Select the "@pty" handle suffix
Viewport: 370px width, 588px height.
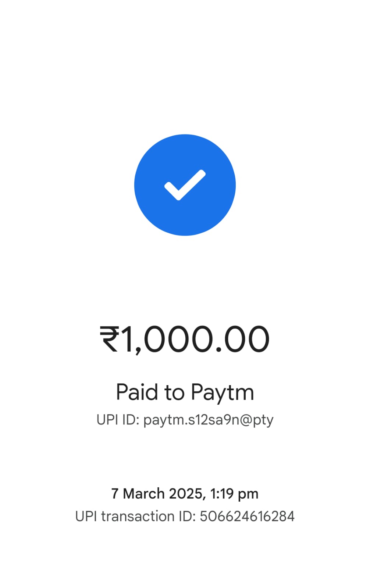click(x=257, y=420)
